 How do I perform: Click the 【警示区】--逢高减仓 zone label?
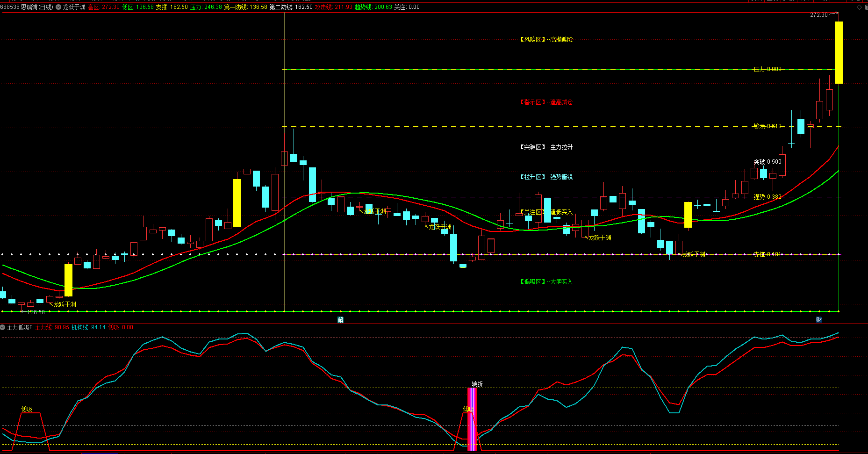point(546,102)
